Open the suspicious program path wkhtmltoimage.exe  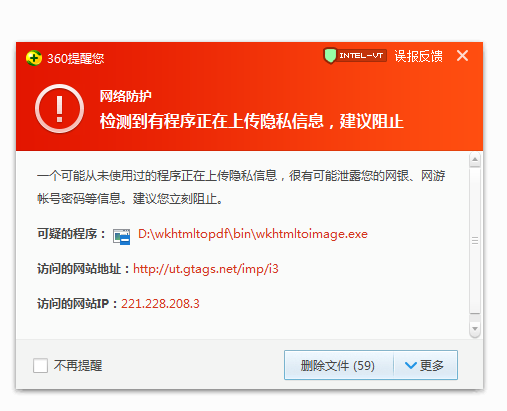pos(253,234)
